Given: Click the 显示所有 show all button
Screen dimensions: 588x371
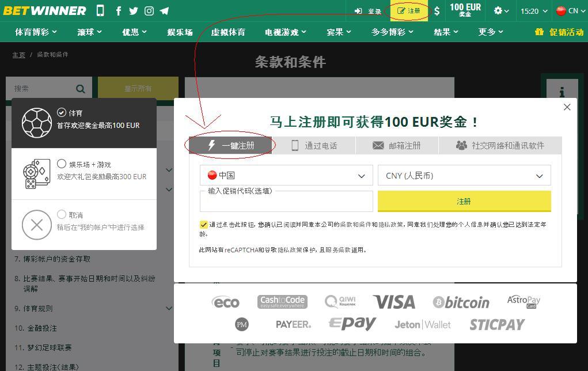Looking at the screenshot, I should [x=138, y=89].
